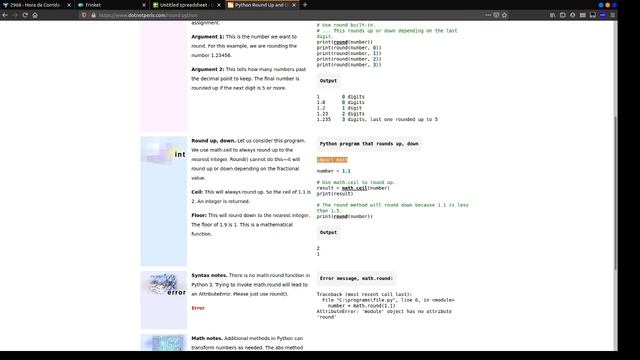The width and height of the screenshot is (640, 360).
Task: Go back to the previous page
Action: click(x=5, y=15)
